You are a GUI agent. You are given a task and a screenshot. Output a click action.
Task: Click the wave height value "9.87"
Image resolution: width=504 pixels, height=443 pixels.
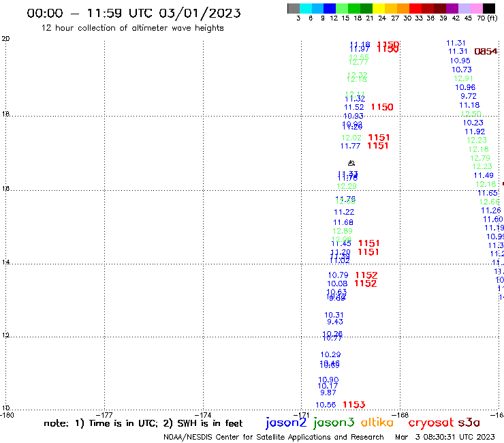point(328,393)
